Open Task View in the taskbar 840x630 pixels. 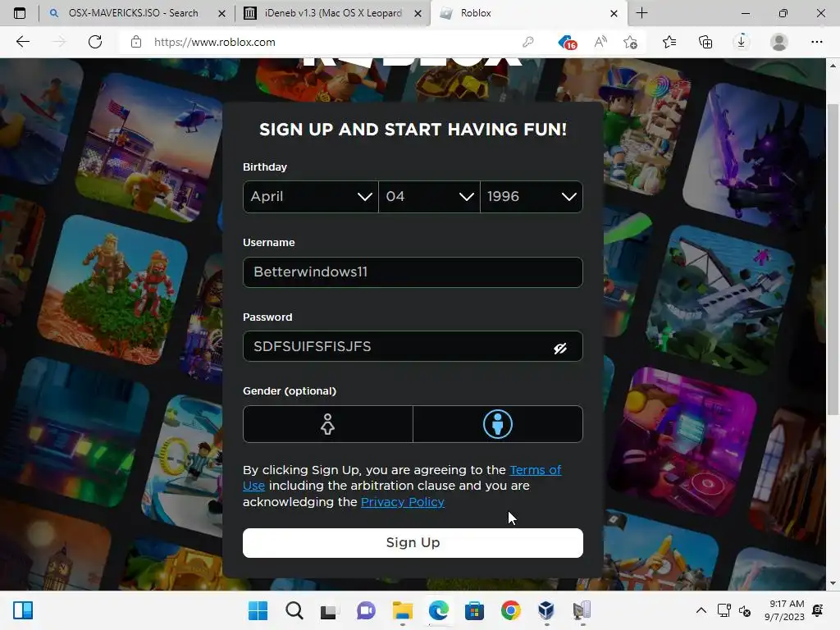click(328, 610)
